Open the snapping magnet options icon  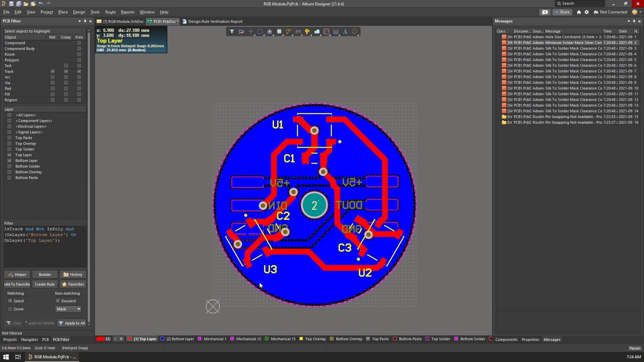[241, 32]
